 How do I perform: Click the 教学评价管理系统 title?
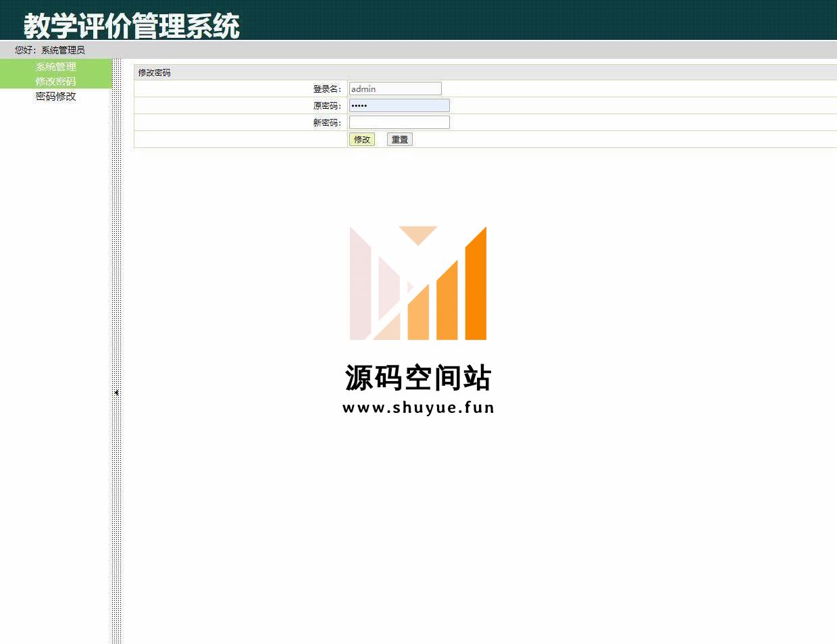[132, 26]
